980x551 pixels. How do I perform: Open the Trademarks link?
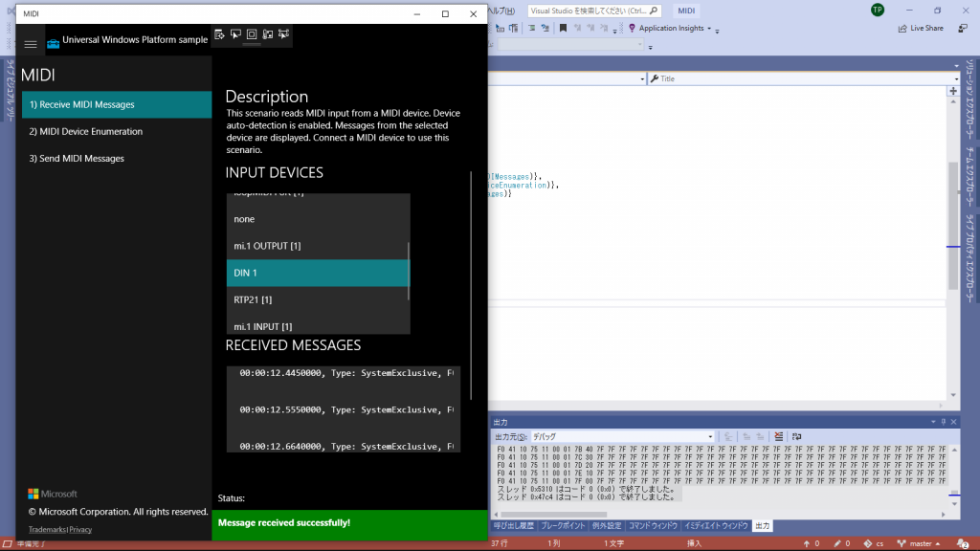[x=47, y=530]
